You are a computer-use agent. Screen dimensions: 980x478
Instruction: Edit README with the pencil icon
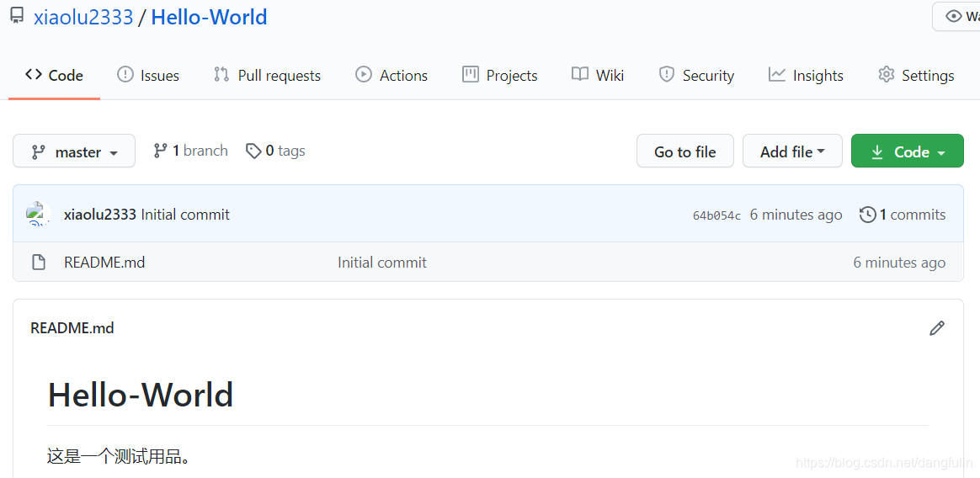tap(936, 328)
